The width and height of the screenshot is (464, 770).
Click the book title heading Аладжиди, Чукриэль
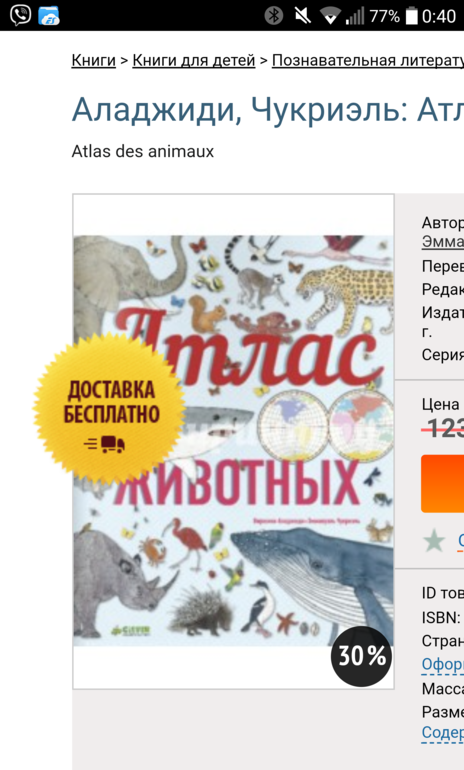(268, 110)
